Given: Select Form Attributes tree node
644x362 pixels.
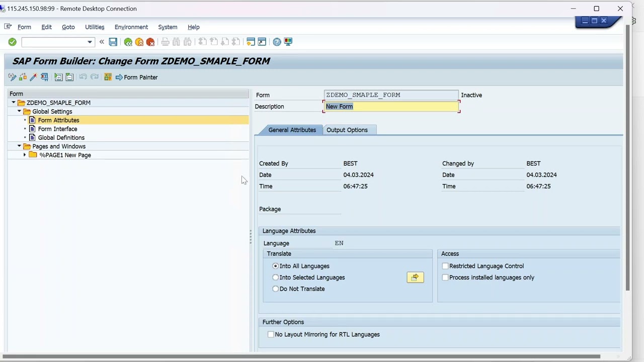Looking at the screenshot, I should [58, 120].
